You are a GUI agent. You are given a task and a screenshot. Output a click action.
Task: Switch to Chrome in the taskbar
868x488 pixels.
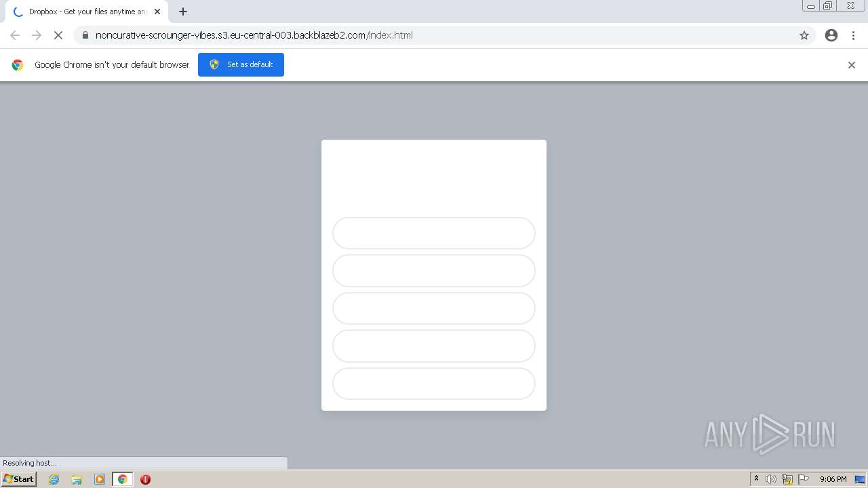pos(123,479)
